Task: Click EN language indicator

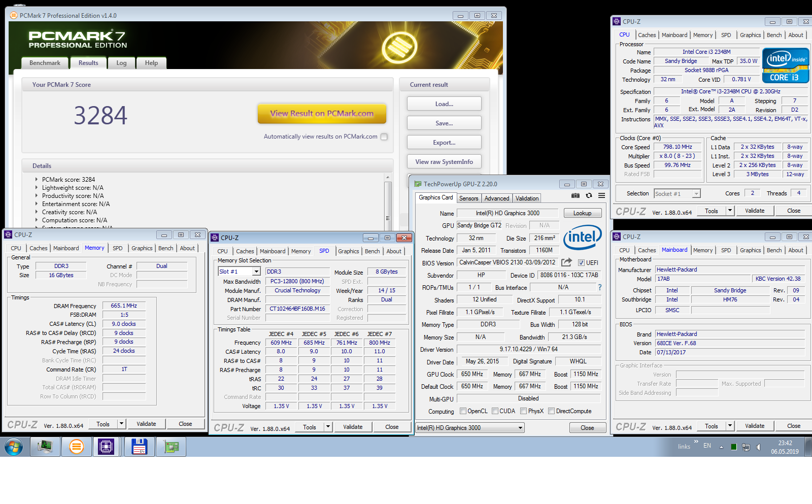Action: [707, 446]
